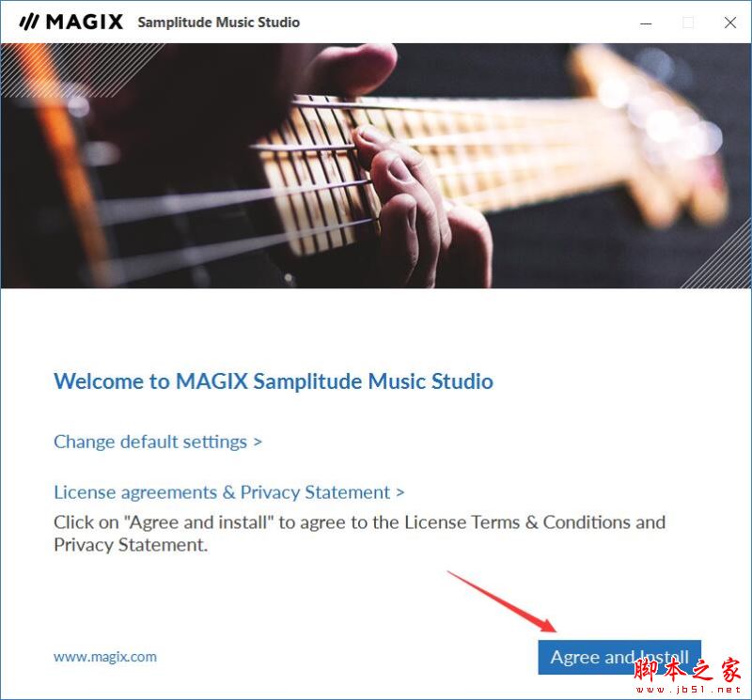This screenshot has height=700, width=752.
Task: Click the Welcome to MAGIX Samplitude heading
Action: point(274,381)
